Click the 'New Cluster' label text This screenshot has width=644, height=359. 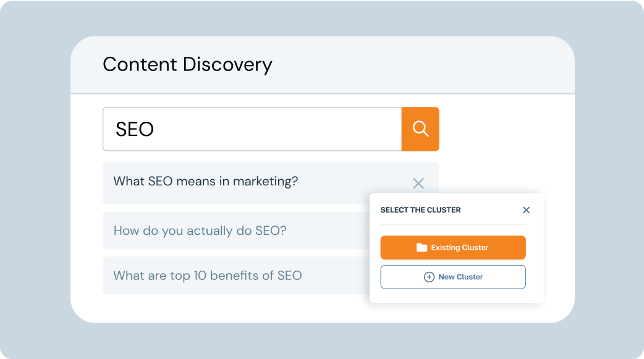(x=461, y=277)
